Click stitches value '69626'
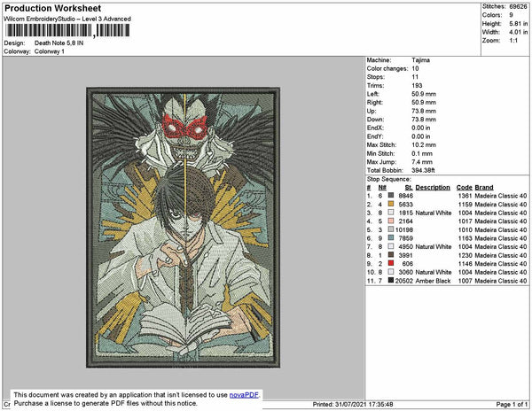Image resolution: width=532 pixels, height=411 pixels. coord(518,6)
